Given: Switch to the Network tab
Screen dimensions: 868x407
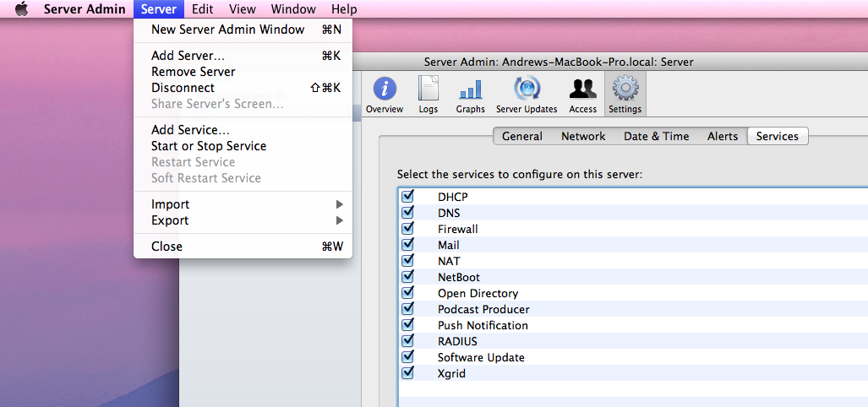Looking at the screenshot, I should coord(583,137).
